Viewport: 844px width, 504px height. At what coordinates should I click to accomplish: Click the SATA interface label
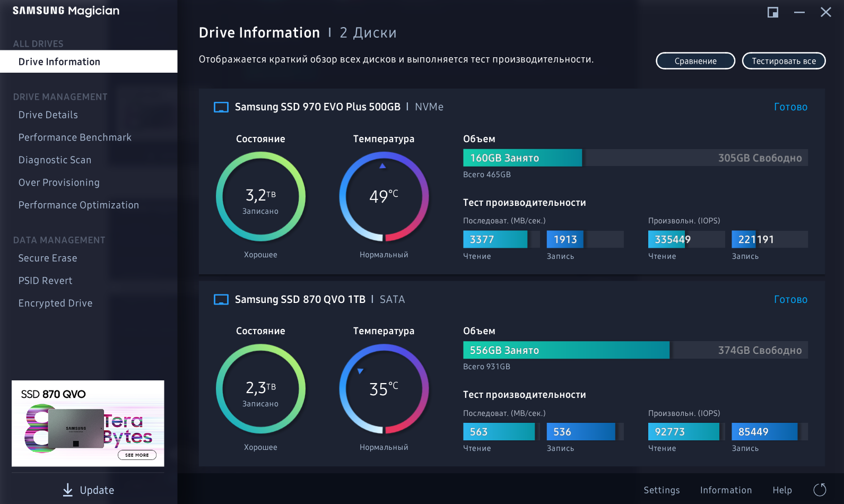pyautogui.click(x=392, y=300)
